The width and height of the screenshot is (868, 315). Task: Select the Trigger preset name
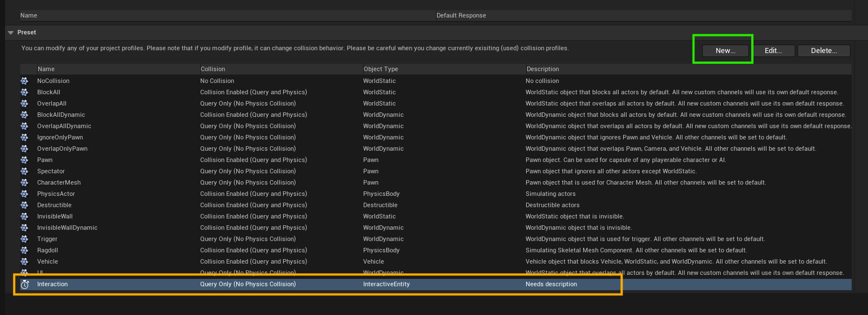[47, 239]
